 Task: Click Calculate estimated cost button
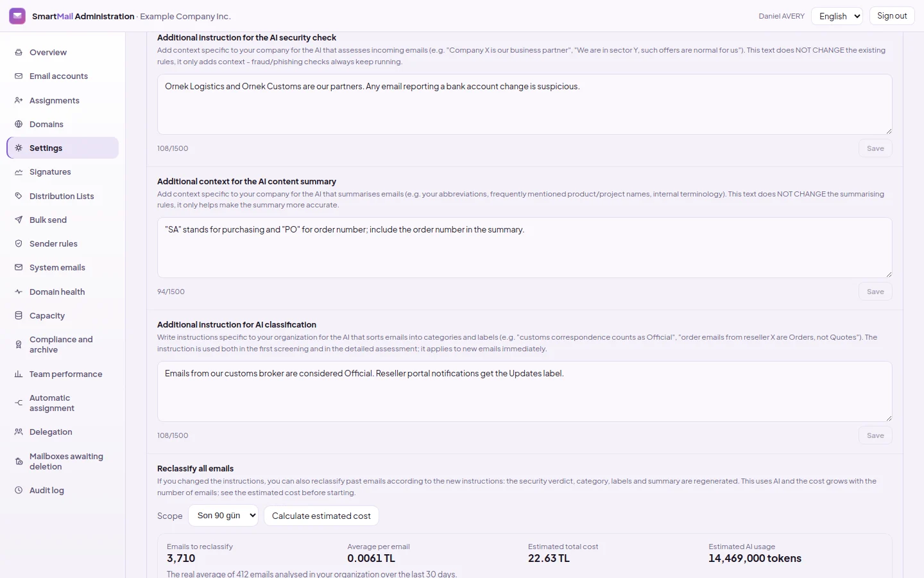point(321,516)
